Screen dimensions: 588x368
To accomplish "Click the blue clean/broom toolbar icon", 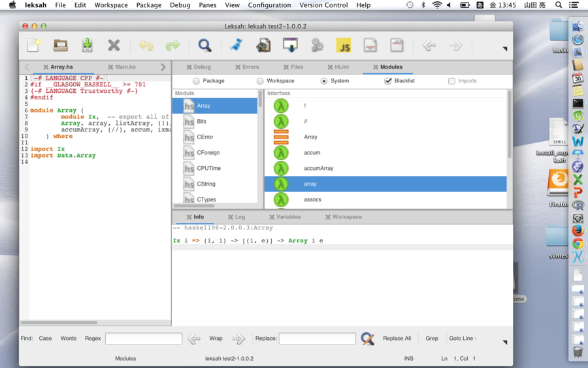I will click(237, 45).
